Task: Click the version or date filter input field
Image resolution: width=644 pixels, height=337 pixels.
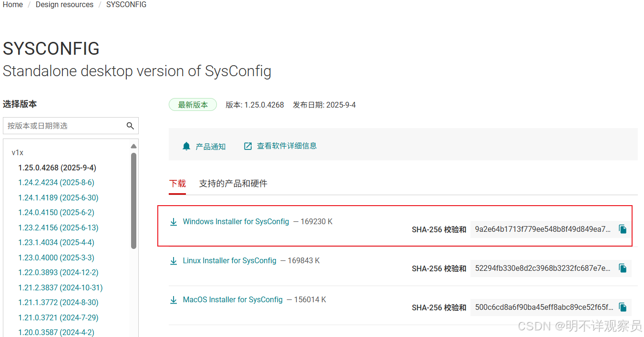Action: [x=71, y=126]
